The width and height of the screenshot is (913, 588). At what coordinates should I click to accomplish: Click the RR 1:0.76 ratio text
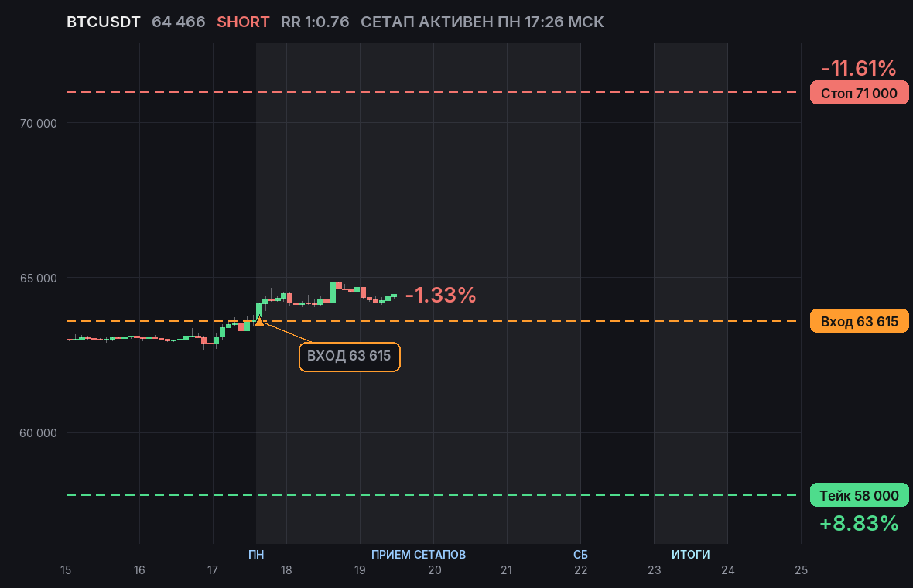tap(315, 22)
